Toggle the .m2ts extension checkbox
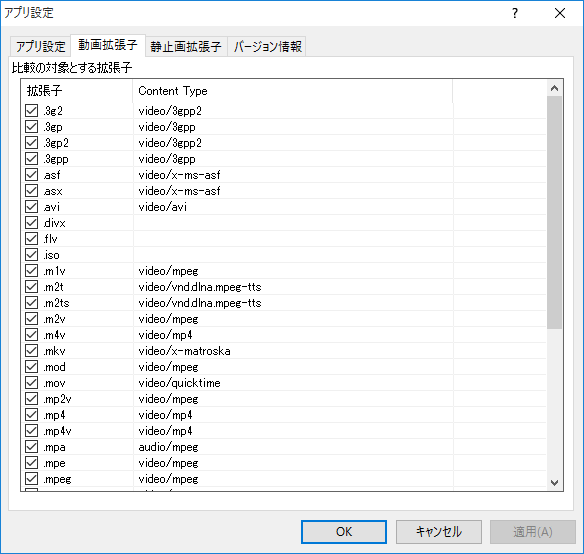Viewport: 584px width, 554px height. point(32,303)
